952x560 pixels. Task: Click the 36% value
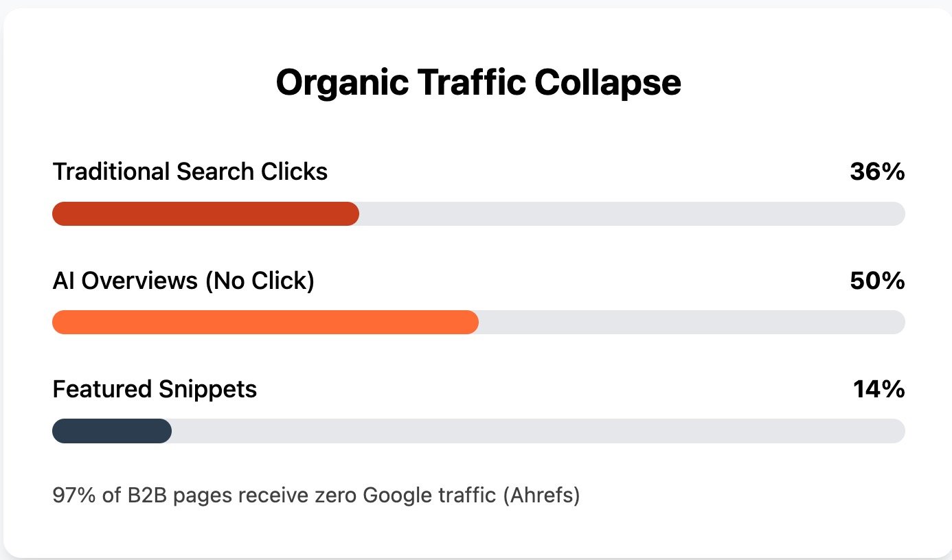pos(877,172)
